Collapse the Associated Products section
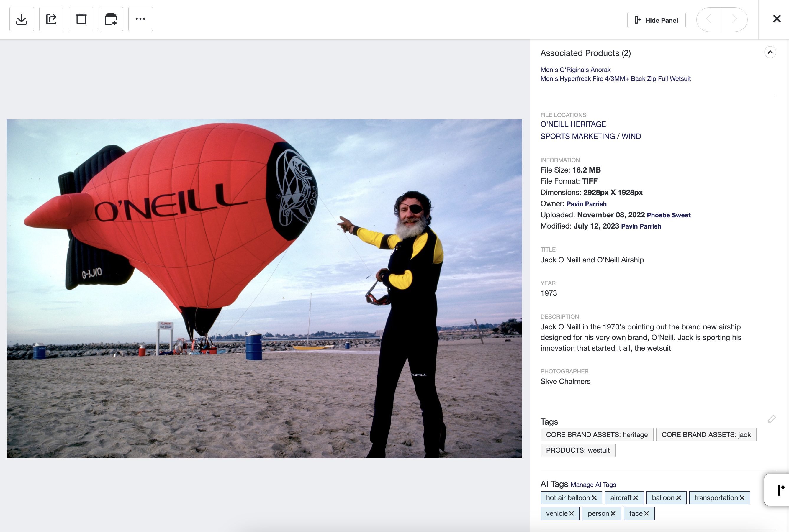The image size is (789, 532). pyautogui.click(x=770, y=52)
